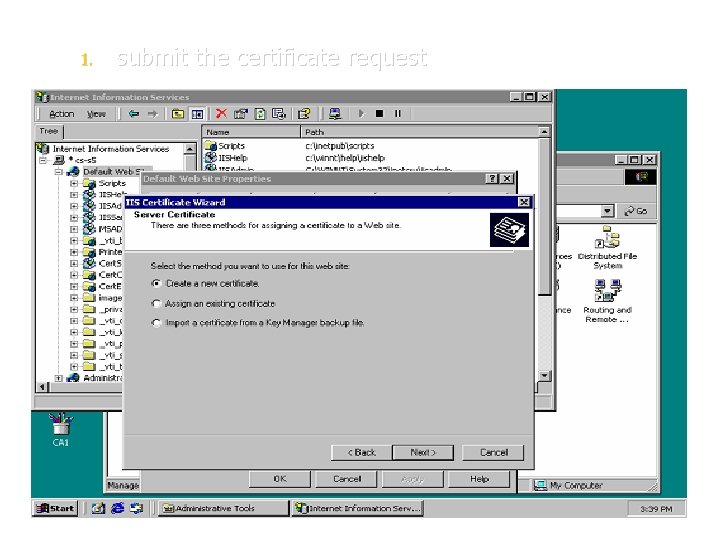Click the Internet Information Services root tree icon
The width and height of the screenshot is (720, 540).
pos(43,148)
